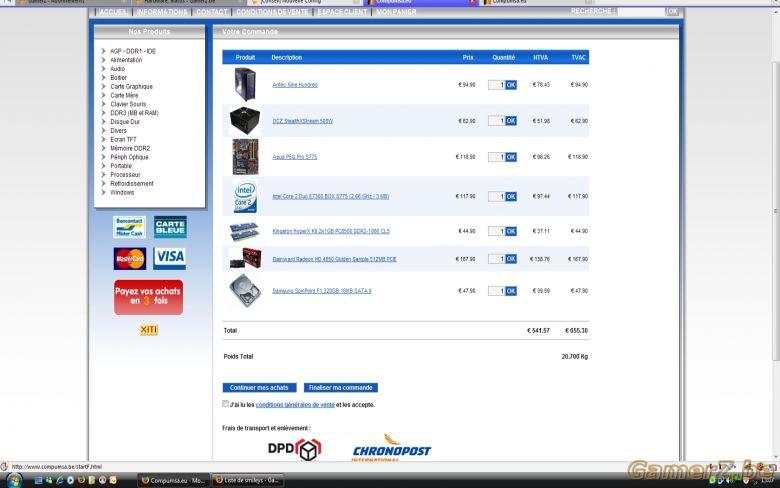
Task: Confirm quantity OK for OCZ StealthXStream
Action: [511, 121]
